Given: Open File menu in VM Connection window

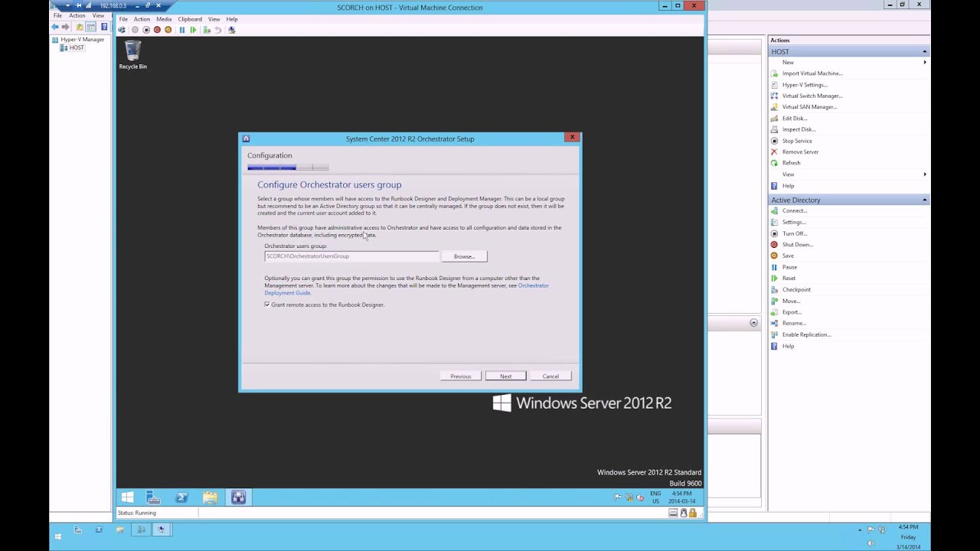Looking at the screenshot, I should pyautogui.click(x=122, y=19).
